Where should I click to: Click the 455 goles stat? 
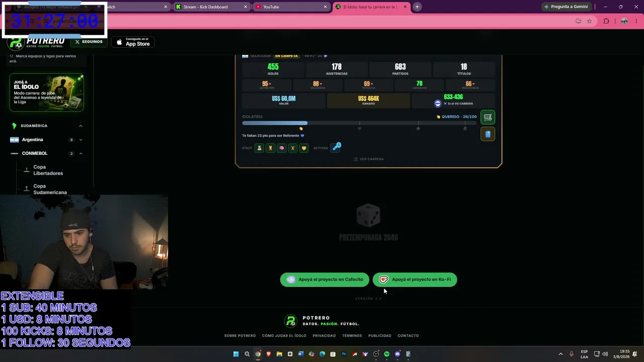click(x=273, y=69)
